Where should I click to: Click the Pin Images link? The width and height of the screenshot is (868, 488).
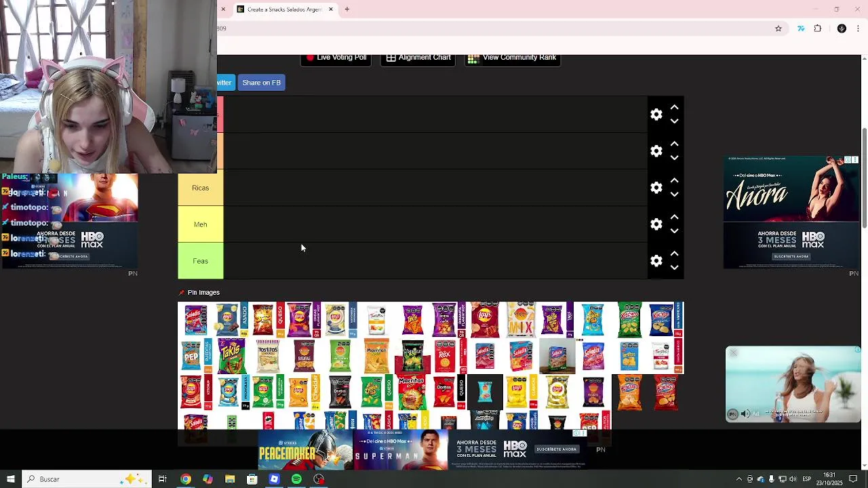[199, 293]
